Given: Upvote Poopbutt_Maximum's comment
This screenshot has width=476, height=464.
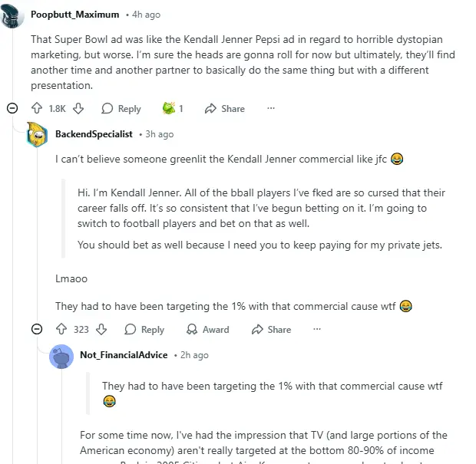Looking at the screenshot, I should click(x=36, y=109).
